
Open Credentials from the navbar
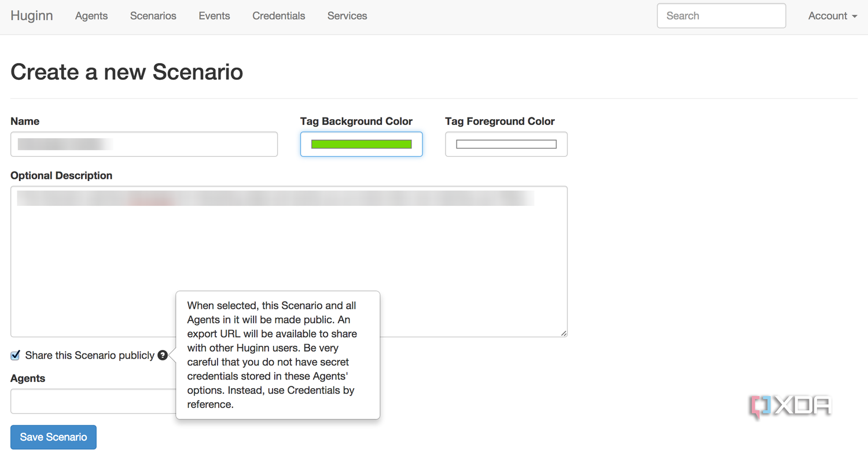click(x=279, y=16)
